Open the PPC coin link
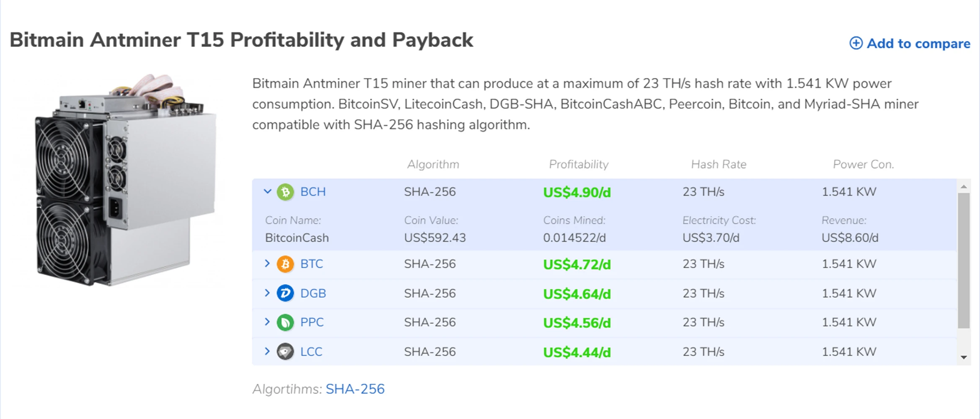Viewport: 980px width, 419px height. [x=312, y=322]
